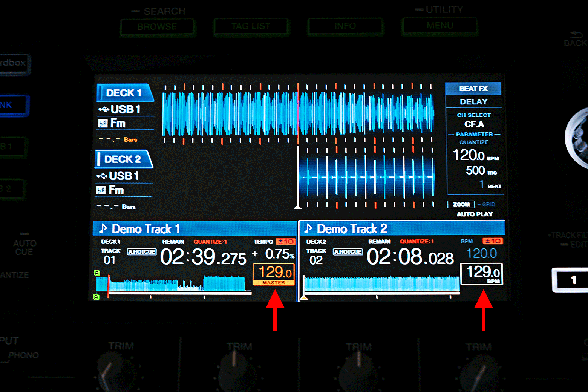The width and height of the screenshot is (588, 392).
Task: Click the USB icon under Deck 2
Action: (x=102, y=176)
